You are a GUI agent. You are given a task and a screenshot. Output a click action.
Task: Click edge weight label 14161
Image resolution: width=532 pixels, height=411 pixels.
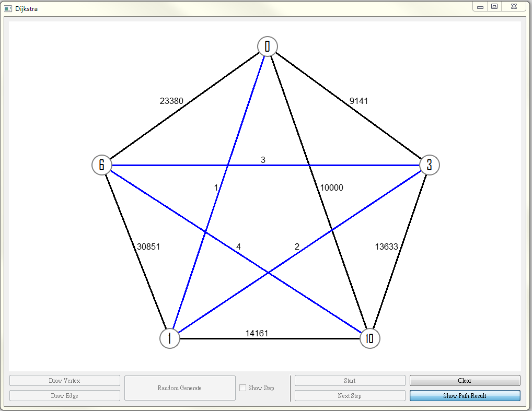click(257, 333)
